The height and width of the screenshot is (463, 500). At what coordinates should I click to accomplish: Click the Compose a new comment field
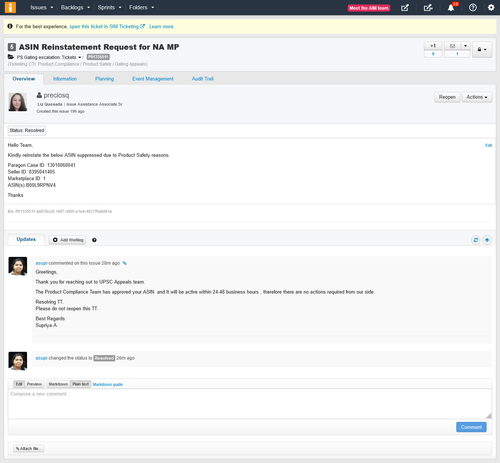[x=250, y=404]
